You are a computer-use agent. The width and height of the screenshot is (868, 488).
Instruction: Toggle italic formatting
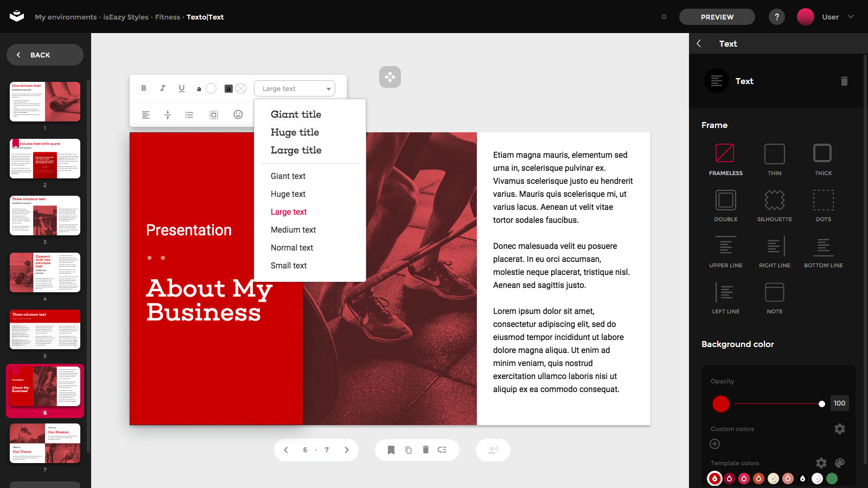click(x=162, y=88)
